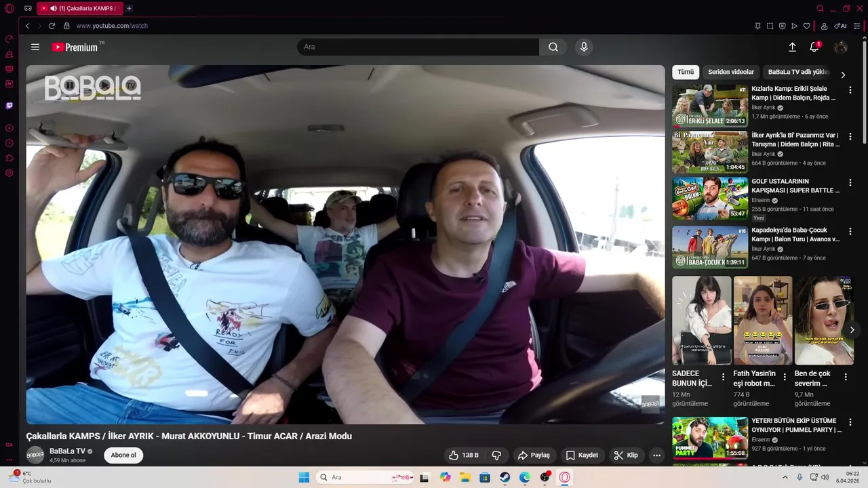The height and width of the screenshot is (488, 868).
Task: Open Windows Start menu
Action: pyautogui.click(x=304, y=477)
